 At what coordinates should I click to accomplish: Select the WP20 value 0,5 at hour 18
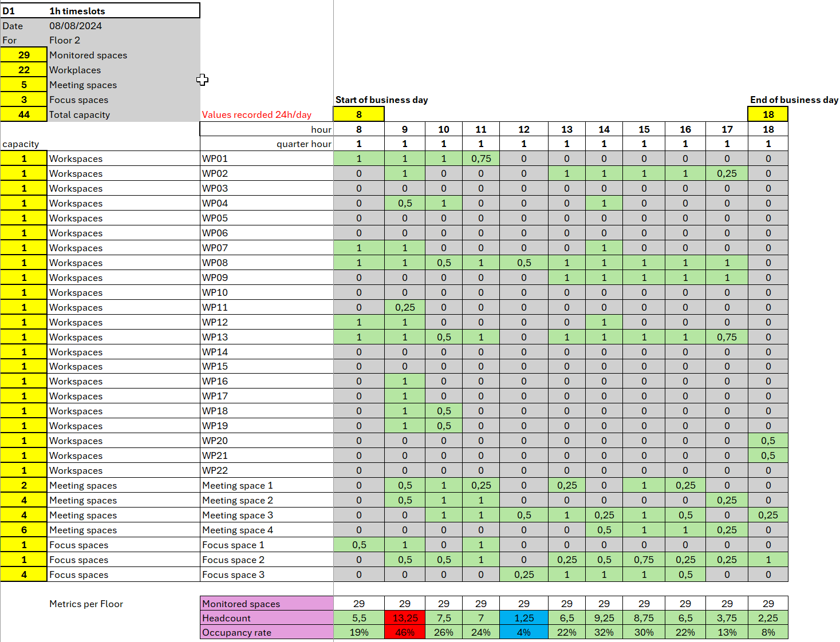click(x=768, y=441)
